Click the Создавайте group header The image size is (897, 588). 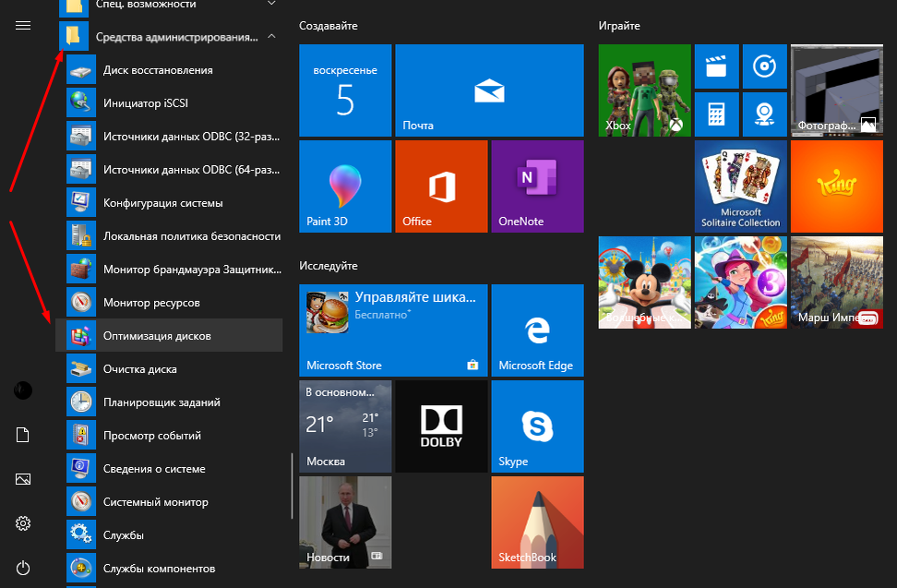pyautogui.click(x=329, y=26)
